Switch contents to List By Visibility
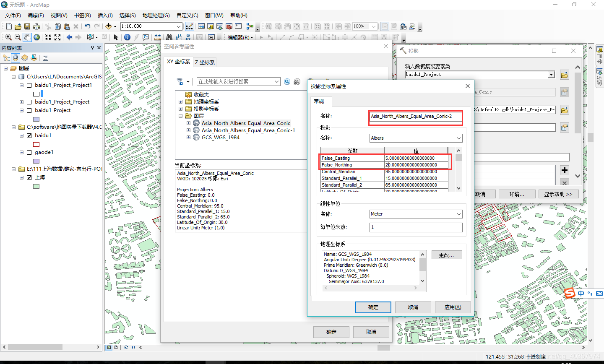 [25, 58]
